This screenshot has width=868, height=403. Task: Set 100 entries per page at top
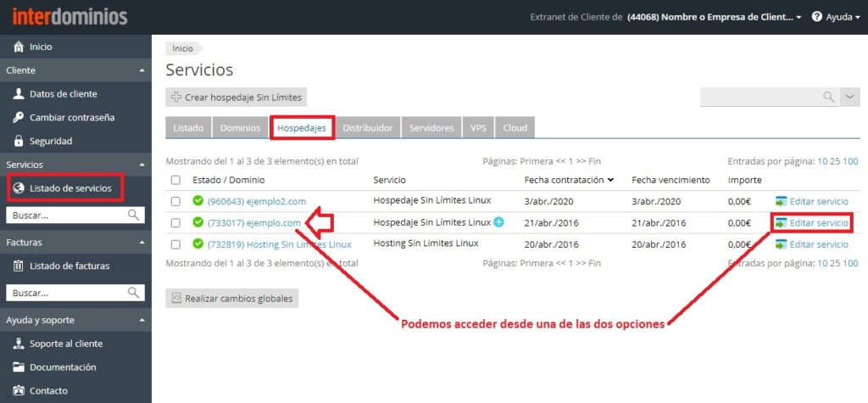pyautogui.click(x=851, y=161)
